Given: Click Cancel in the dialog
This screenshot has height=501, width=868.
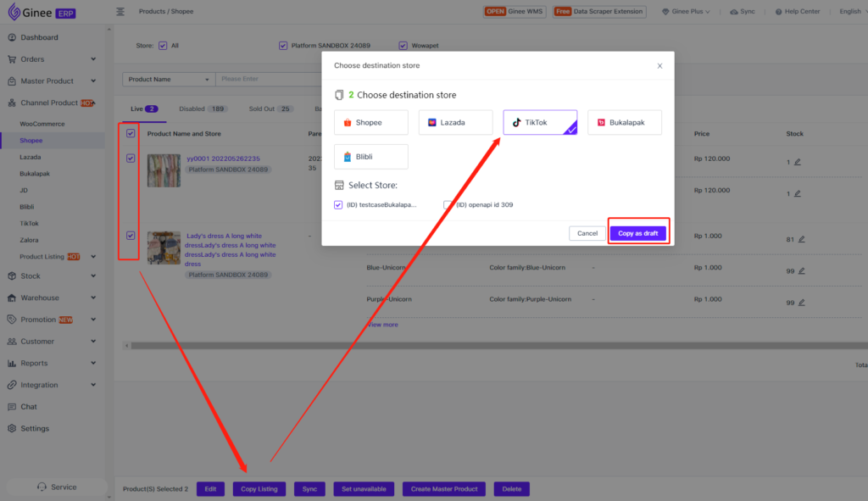Looking at the screenshot, I should pyautogui.click(x=587, y=233).
